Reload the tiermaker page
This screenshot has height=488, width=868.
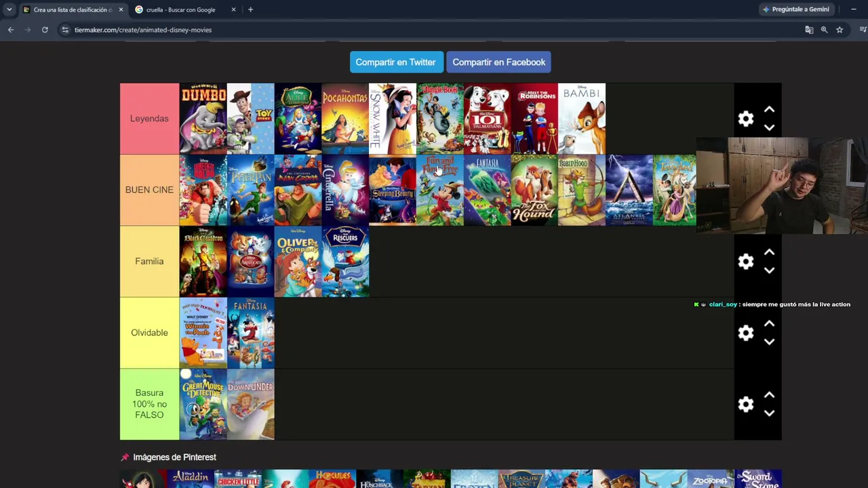coord(45,30)
